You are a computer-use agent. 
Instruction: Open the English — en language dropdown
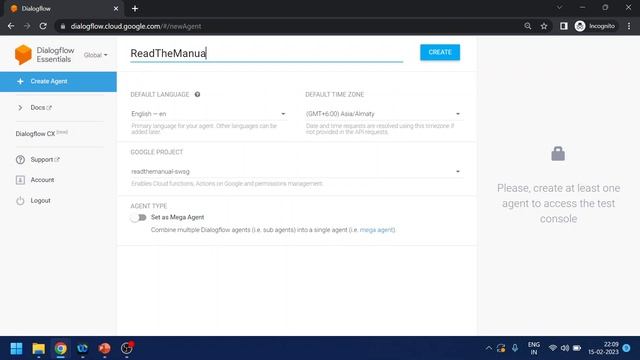point(208,114)
